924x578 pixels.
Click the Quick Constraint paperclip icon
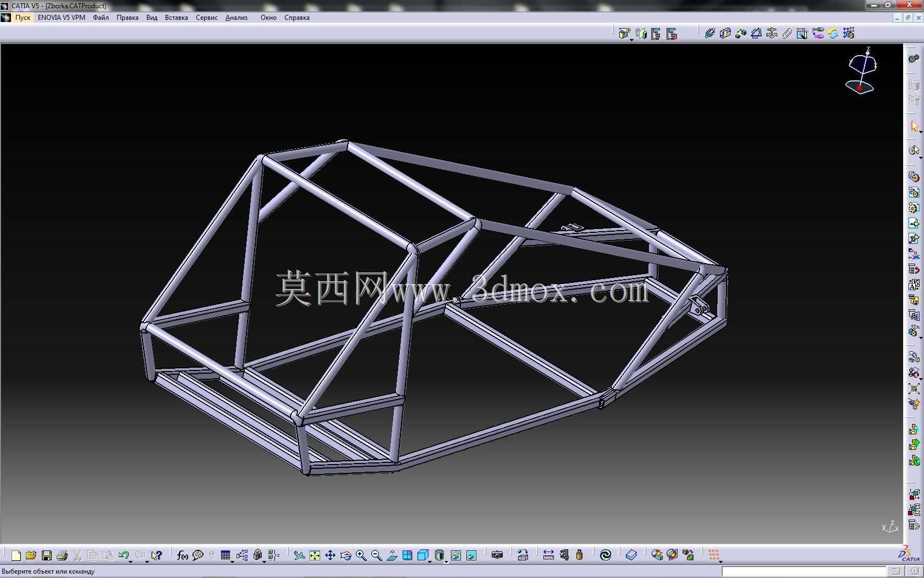pos(787,34)
